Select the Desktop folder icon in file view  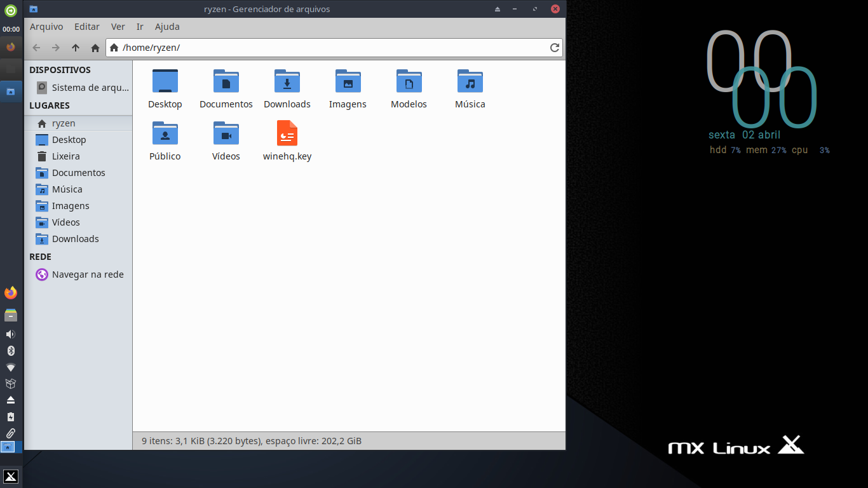(x=165, y=81)
